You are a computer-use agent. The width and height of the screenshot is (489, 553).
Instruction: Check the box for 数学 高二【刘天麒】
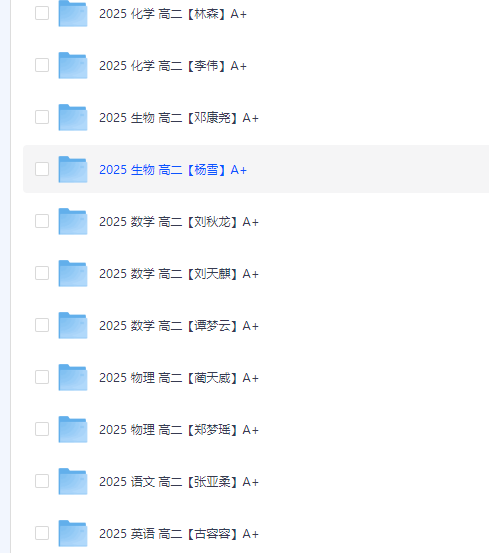(x=42, y=273)
